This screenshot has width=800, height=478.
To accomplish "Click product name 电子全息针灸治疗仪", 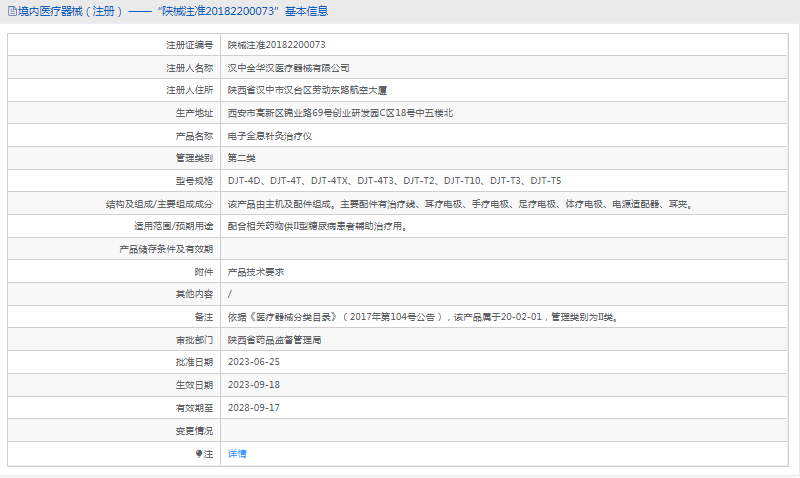I will tap(270, 136).
